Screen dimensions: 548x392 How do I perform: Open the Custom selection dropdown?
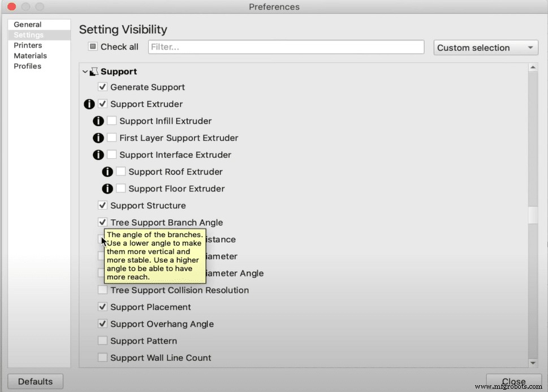[x=486, y=47]
